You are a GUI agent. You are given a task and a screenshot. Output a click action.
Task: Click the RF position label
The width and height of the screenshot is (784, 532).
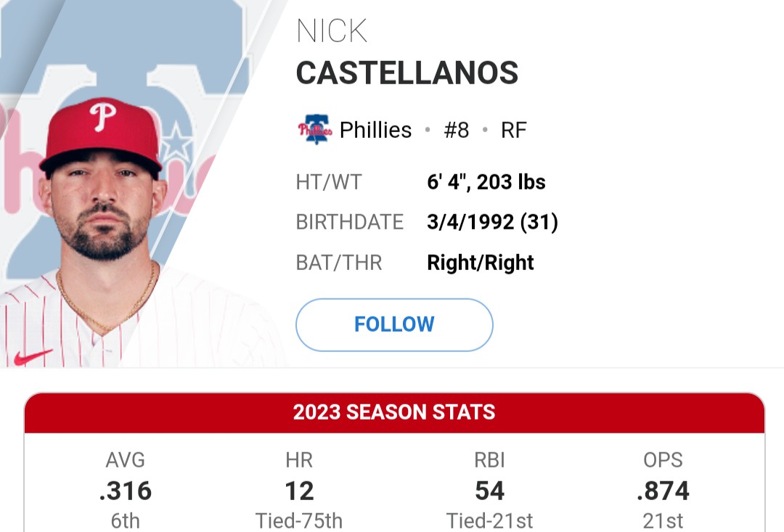pos(514,130)
